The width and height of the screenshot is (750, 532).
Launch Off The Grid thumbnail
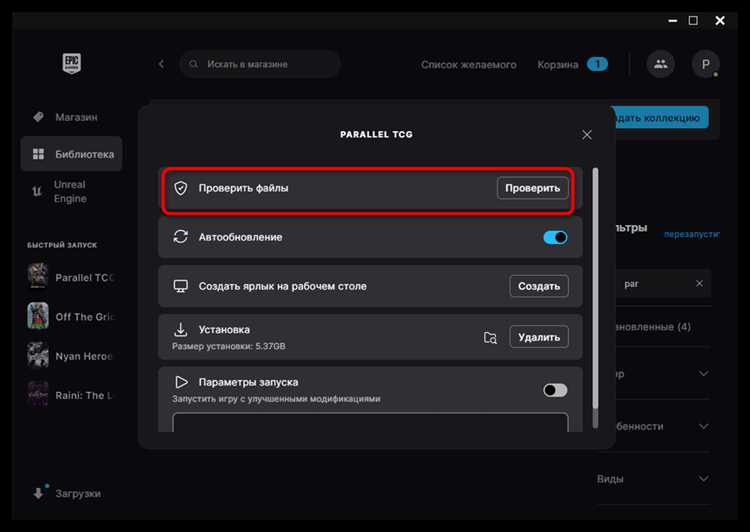[38, 316]
